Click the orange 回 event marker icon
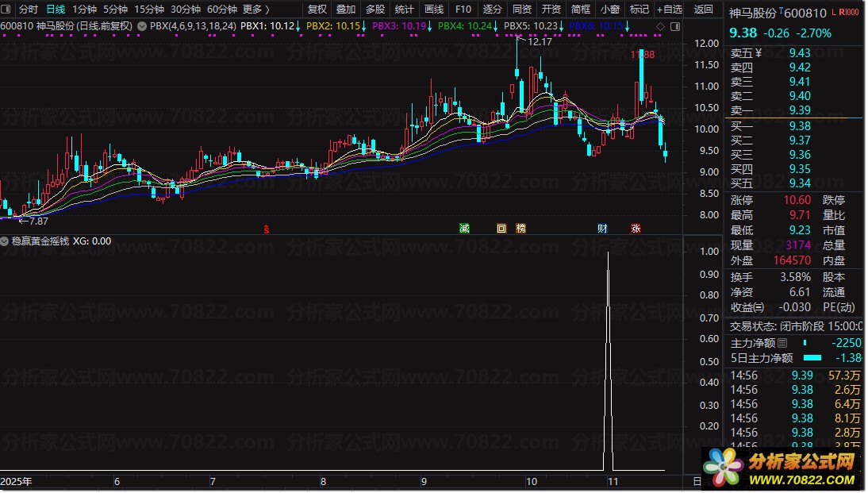The image size is (868, 493). coord(501,229)
